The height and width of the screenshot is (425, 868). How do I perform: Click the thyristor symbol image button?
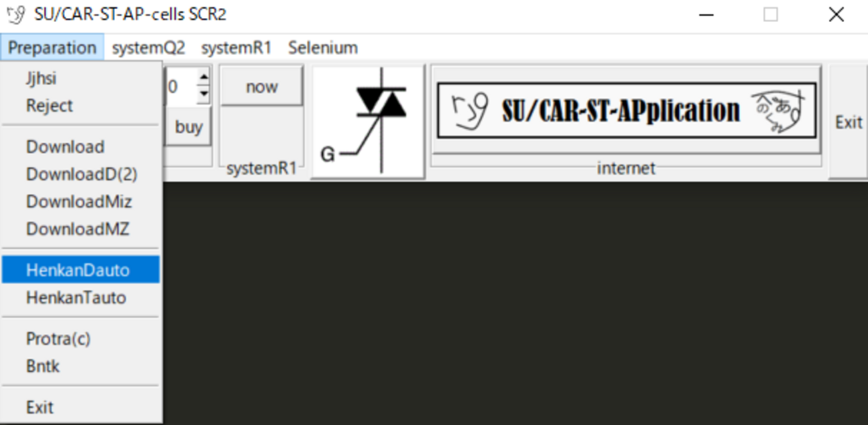(369, 122)
